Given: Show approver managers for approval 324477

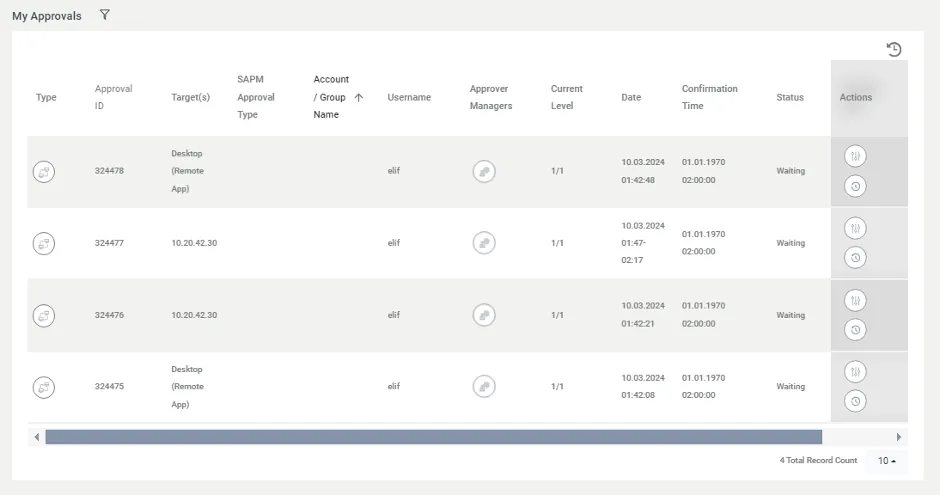Looking at the screenshot, I should coord(484,243).
